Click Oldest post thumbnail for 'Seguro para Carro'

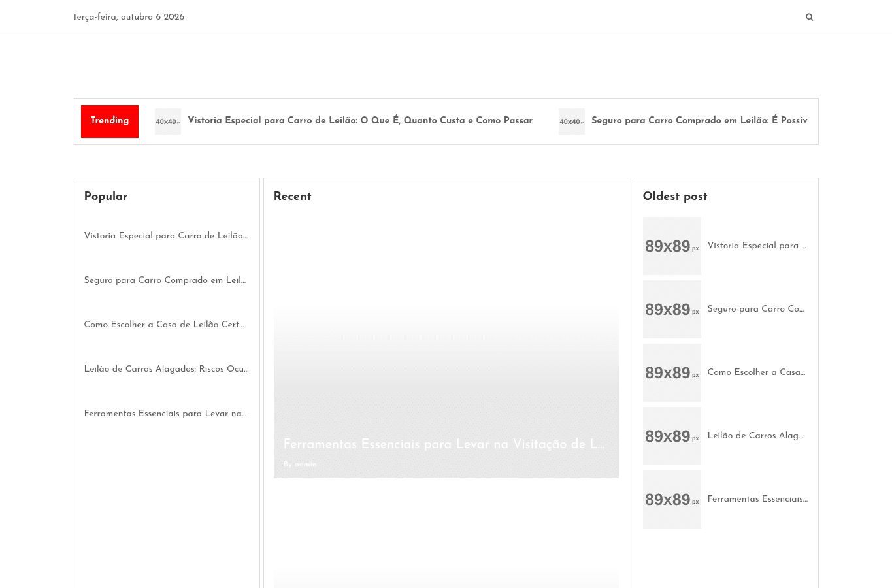pyautogui.click(x=672, y=309)
